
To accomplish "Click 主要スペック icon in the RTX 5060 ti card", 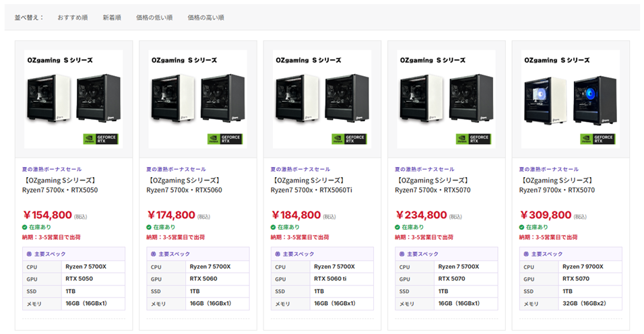I will 278,254.
